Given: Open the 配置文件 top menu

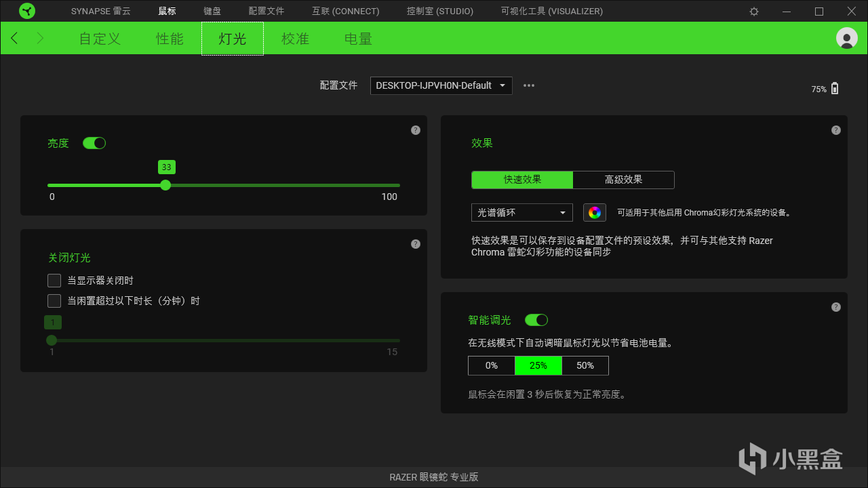Looking at the screenshot, I should click(267, 12).
